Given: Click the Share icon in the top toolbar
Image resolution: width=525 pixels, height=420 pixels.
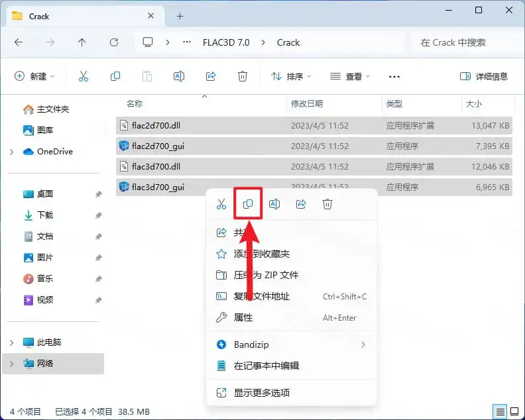Looking at the screenshot, I should tap(211, 77).
